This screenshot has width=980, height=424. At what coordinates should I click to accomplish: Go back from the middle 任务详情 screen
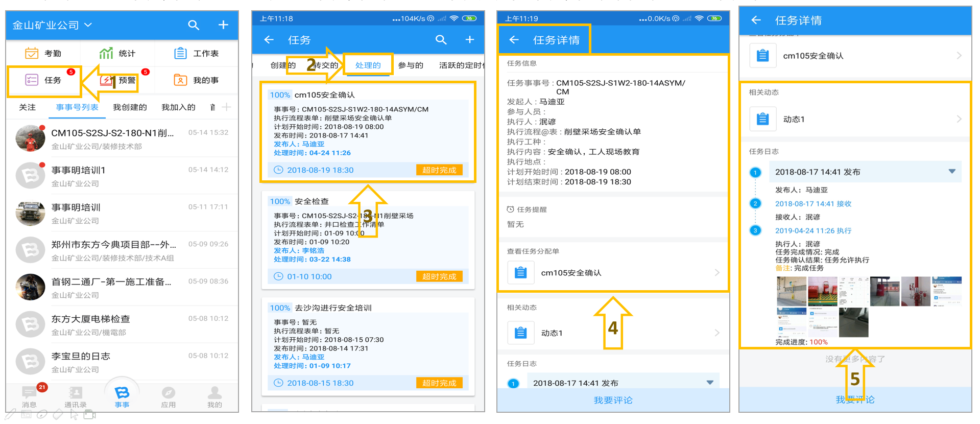pos(514,40)
